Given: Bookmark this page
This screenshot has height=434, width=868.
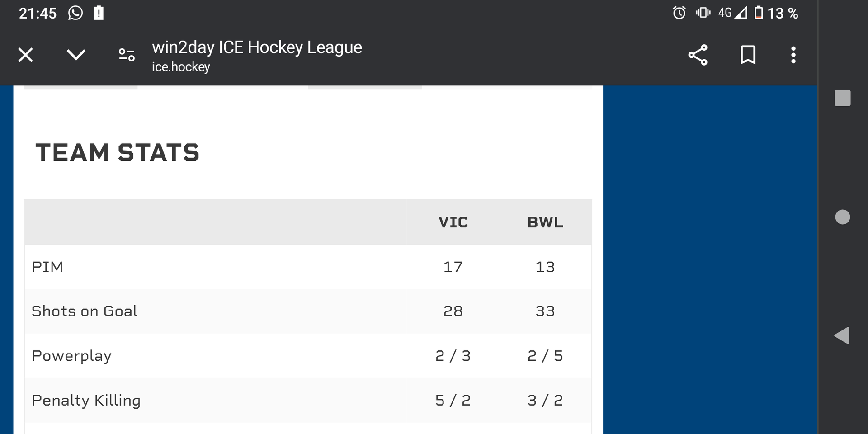Looking at the screenshot, I should point(748,55).
